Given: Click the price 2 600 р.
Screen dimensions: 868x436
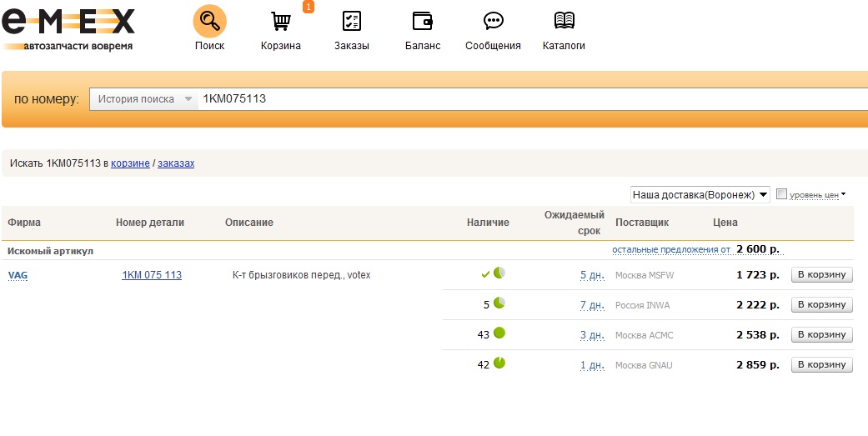Looking at the screenshot, I should 758,249.
